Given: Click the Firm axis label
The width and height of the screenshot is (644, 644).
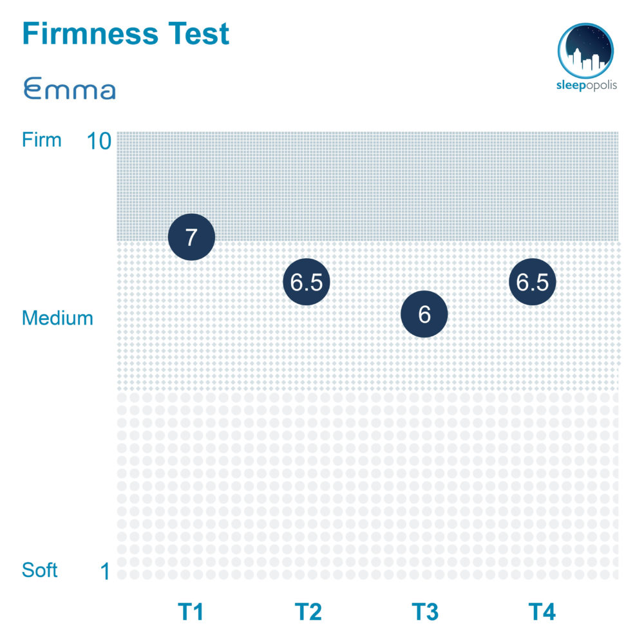Looking at the screenshot, I should tap(41, 140).
